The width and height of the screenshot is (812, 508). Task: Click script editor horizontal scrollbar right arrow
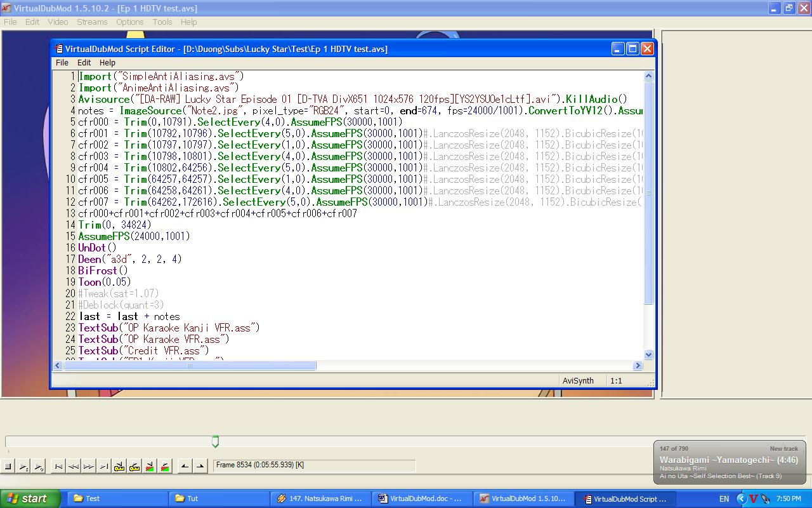pos(638,365)
